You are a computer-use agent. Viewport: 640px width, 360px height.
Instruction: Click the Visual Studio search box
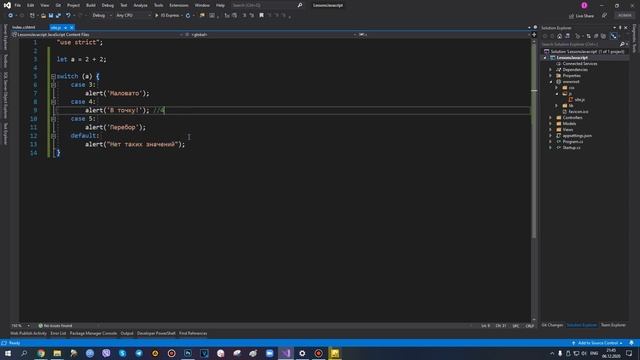click(267, 5)
